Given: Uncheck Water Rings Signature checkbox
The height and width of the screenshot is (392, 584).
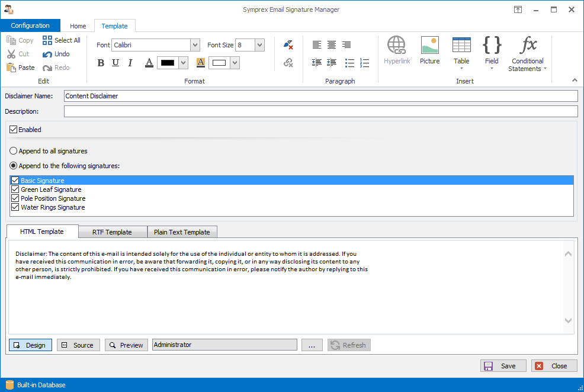Looking at the screenshot, I should pos(15,207).
